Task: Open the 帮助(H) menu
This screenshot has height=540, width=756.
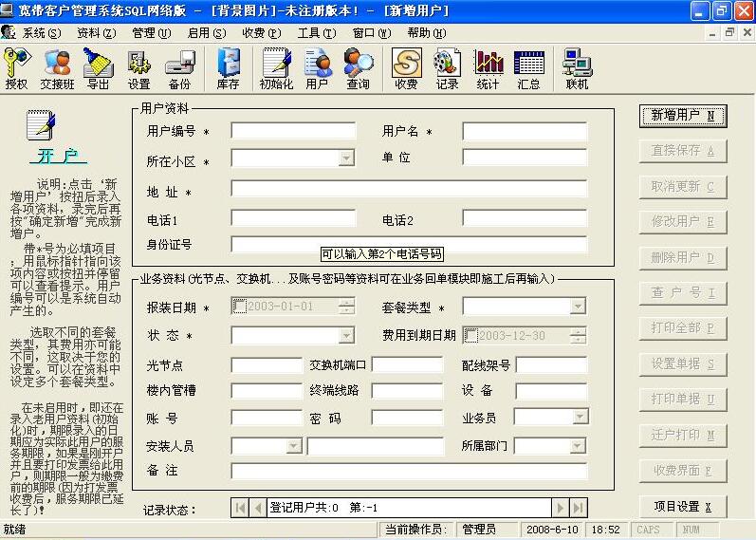Action: [427, 33]
